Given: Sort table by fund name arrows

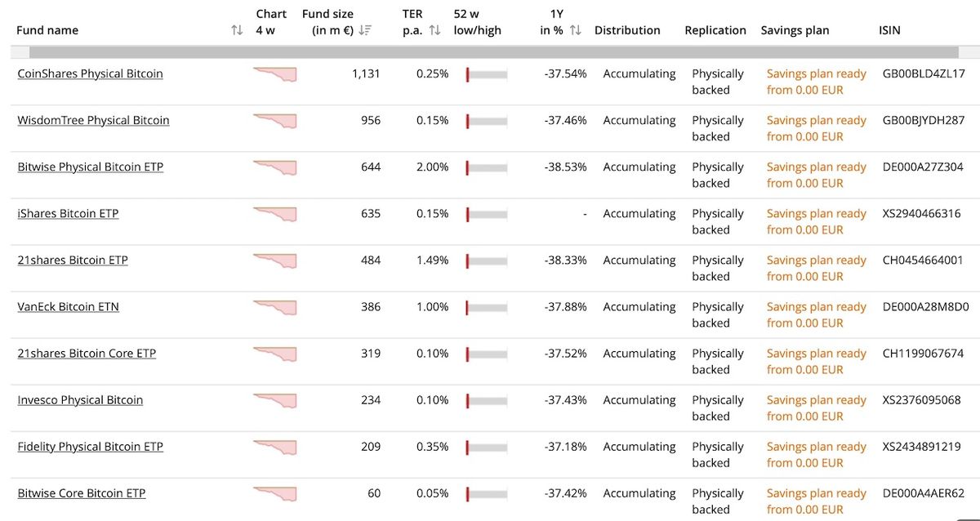Looking at the screenshot, I should click(x=237, y=30).
